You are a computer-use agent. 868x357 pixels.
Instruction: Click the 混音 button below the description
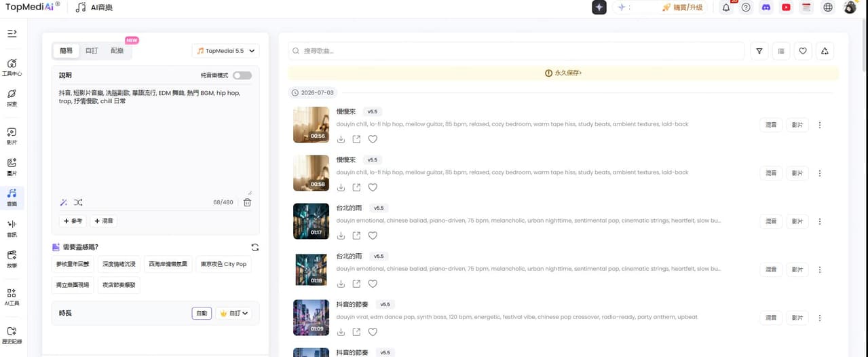pyautogui.click(x=103, y=221)
